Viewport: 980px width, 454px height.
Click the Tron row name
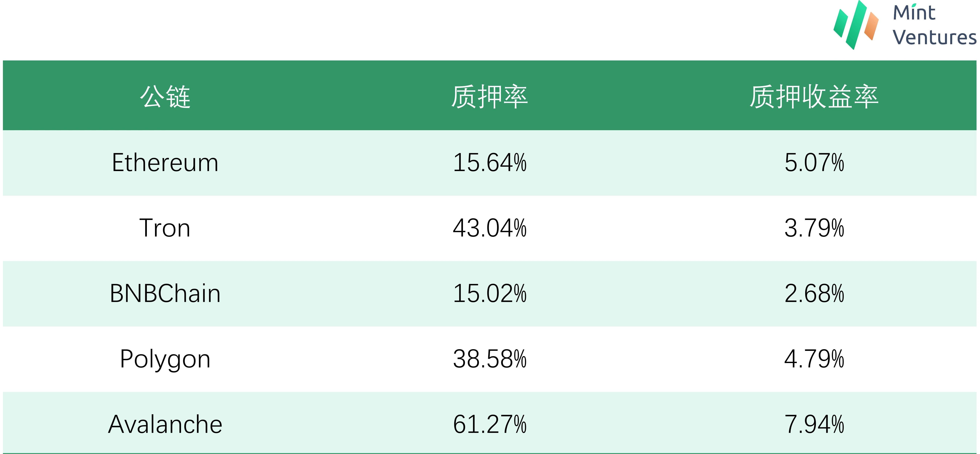coord(165,228)
